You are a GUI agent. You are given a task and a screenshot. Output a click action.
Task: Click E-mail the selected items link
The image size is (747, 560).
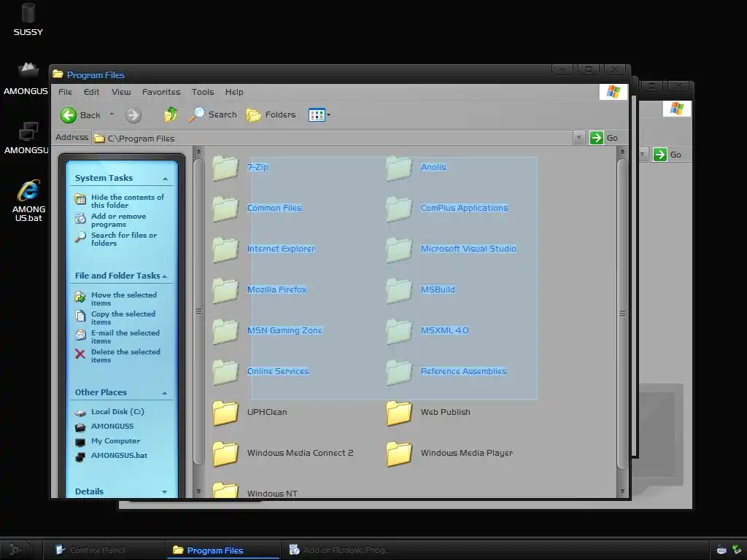point(125,337)
